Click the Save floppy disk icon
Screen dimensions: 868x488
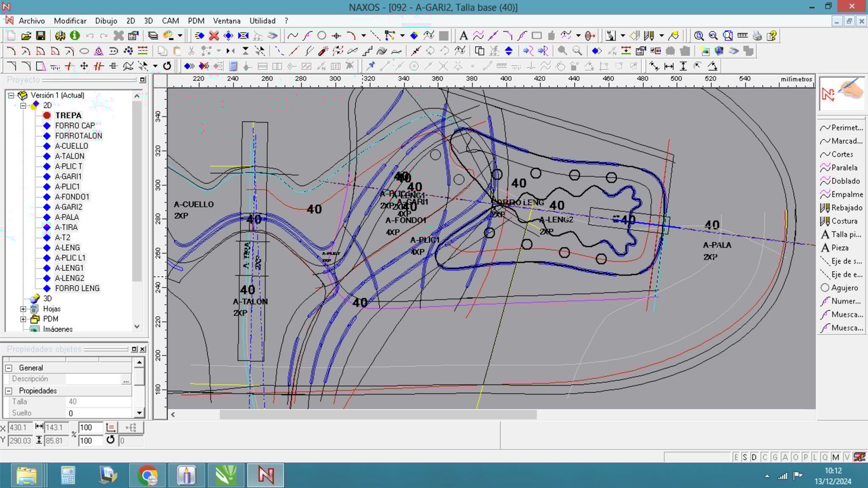click(41, 36)
